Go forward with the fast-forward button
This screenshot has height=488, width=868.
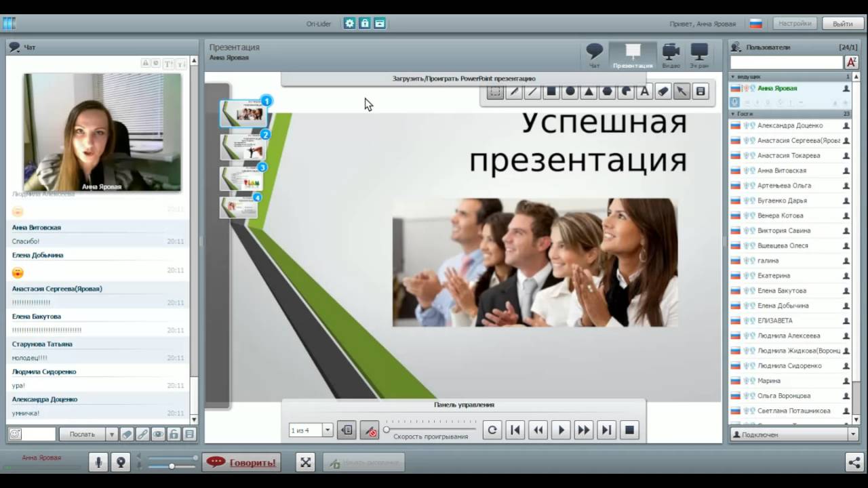[584, 430]
